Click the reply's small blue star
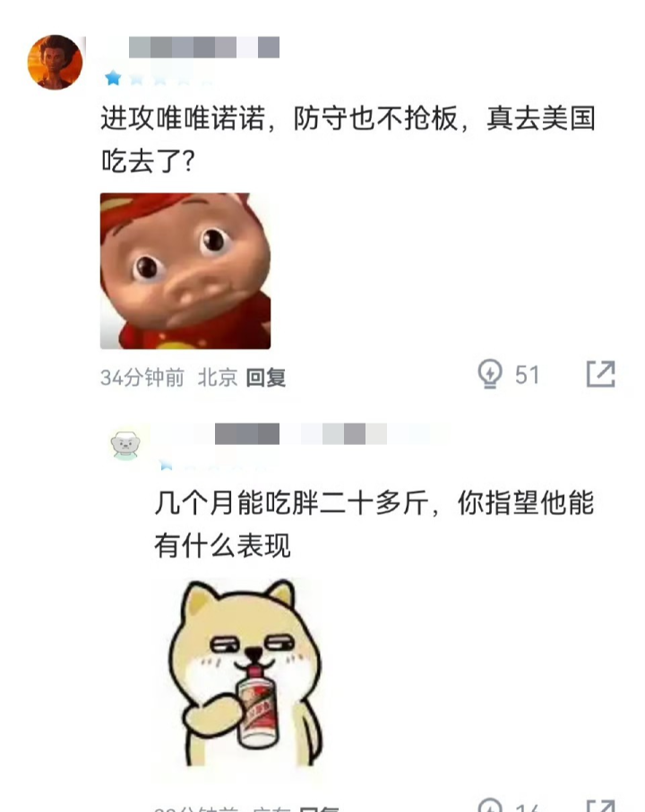Image resolution: width=645 pixels, height=812 pixels. pyautogui.click(x=166, y=465)
